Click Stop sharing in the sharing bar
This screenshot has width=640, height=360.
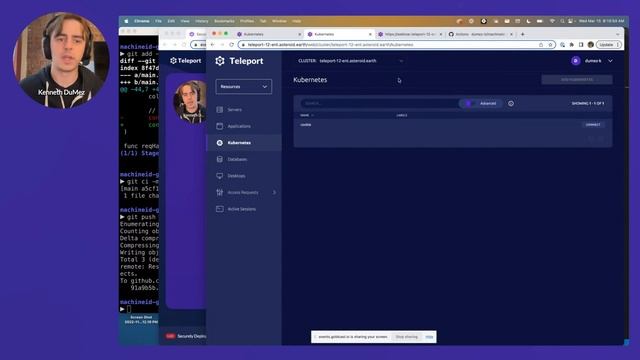coord(407,337)
